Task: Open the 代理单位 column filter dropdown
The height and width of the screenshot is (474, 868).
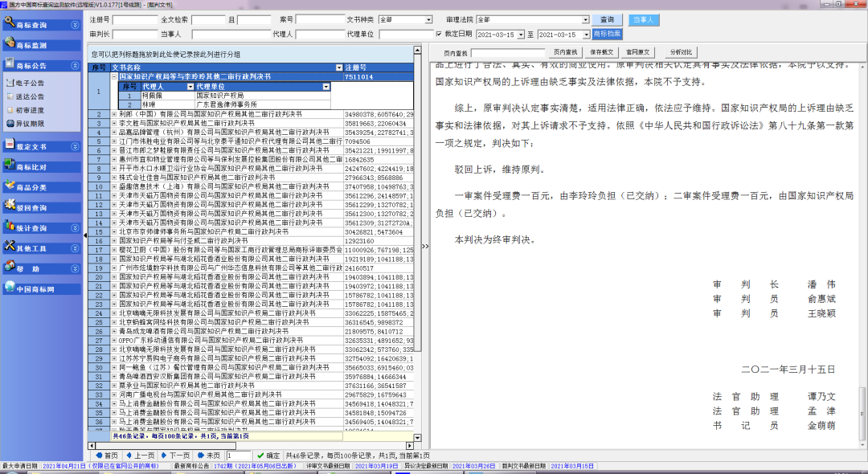Action: (x=326, y=87)
